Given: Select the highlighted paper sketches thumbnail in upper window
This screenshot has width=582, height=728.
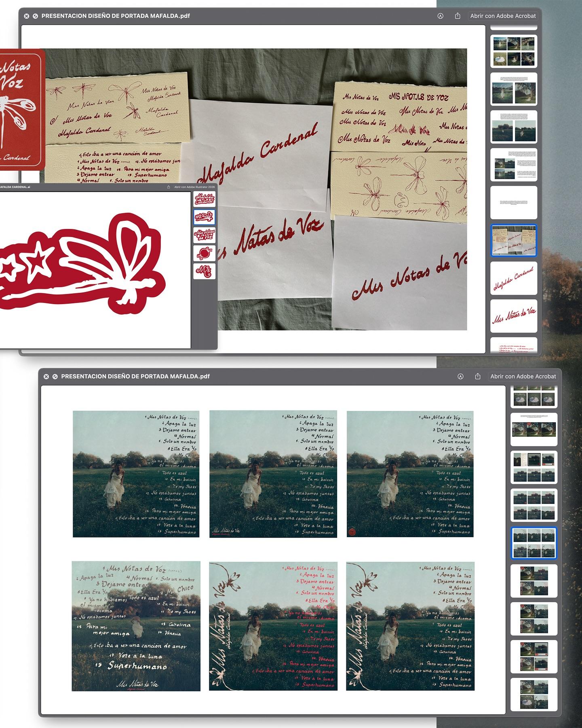Looking at the screenshot, I should (514, 240).
